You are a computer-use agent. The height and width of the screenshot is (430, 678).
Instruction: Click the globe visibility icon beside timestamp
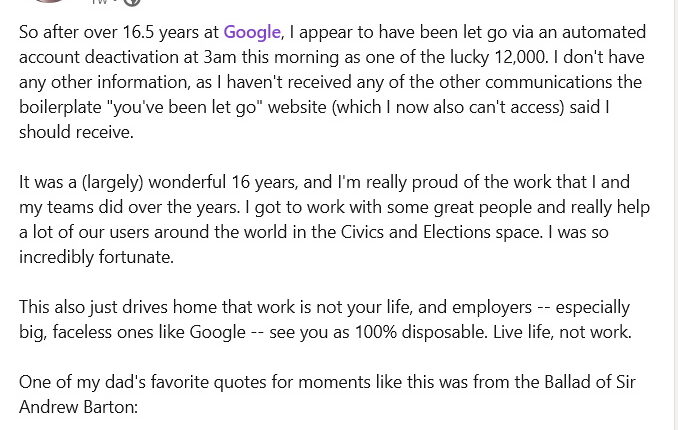132,2
